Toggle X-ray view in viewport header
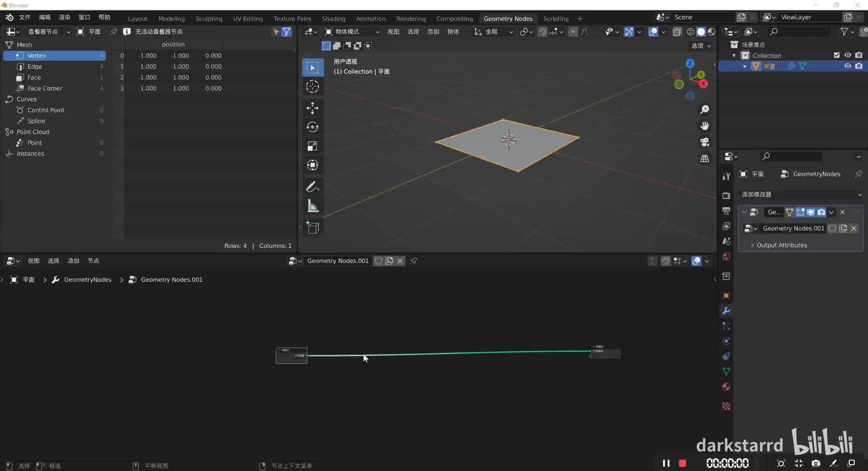This screenshot has height=471, width=868. click(677, 31)
